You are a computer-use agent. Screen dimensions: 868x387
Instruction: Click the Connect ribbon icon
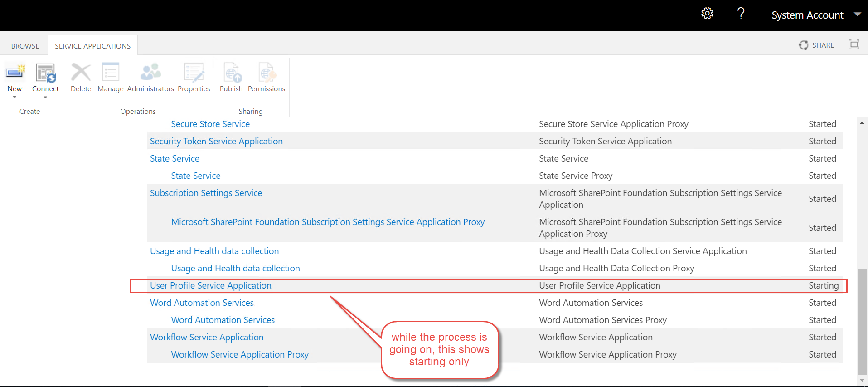pyautogui.click(x=46, y=73)
